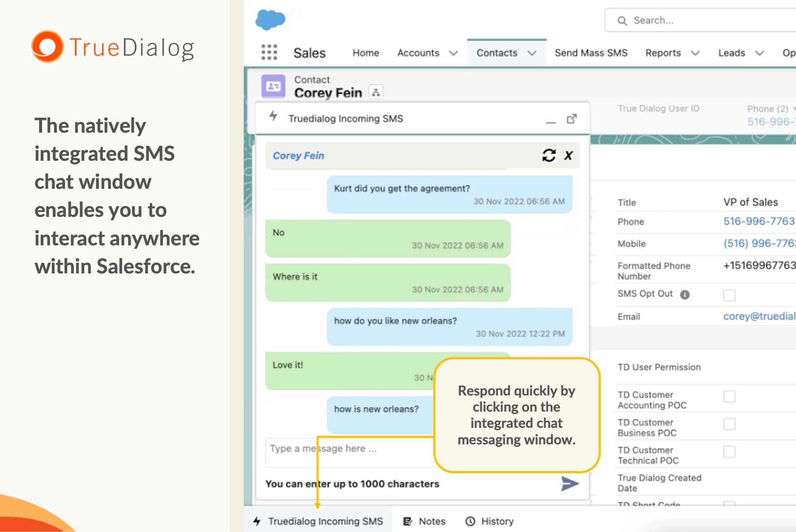Click the SMS Opt Out info icon
Viewport: 796px width, 532px height.
click(x=685, y=294)
